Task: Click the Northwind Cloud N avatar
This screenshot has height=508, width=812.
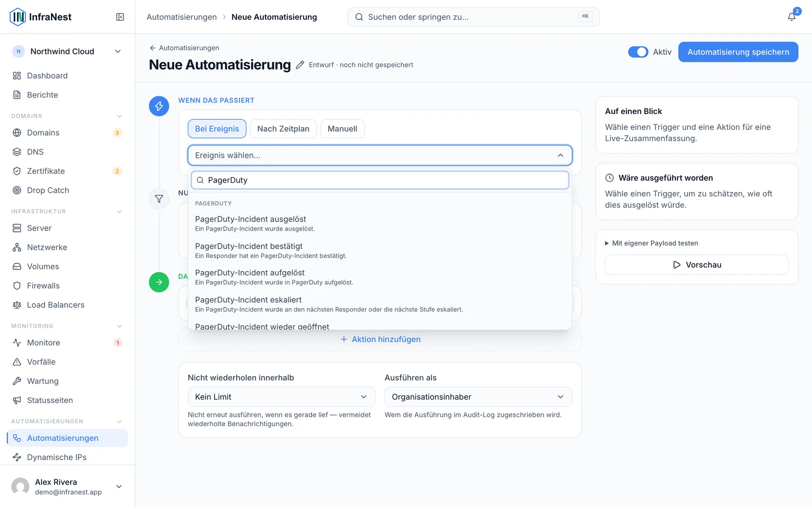Action: 18,52
